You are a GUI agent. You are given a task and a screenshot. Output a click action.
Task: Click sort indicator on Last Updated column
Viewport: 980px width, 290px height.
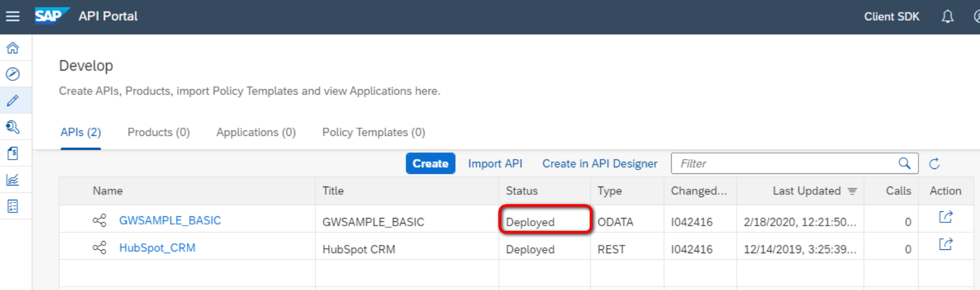pyautogui.click(x=852, y=191)
